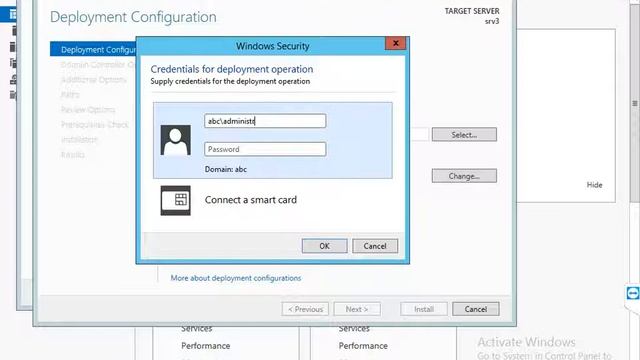The image size is (640, 360).
Task: Click the Change... button in the wizard
Action: pyautogui.click(x=464, y=176)
